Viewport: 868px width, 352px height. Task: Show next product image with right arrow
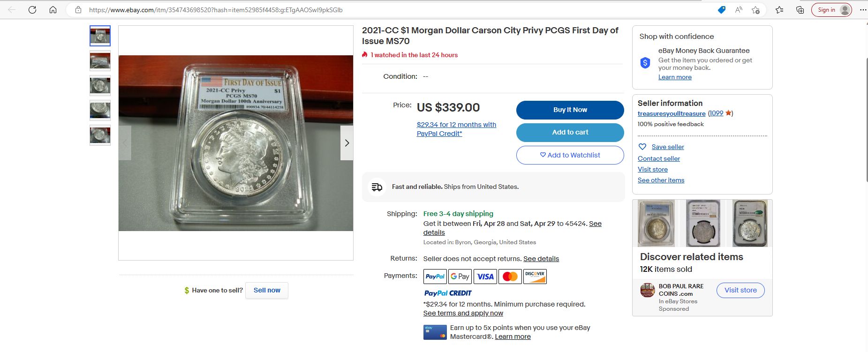point(347,143)
